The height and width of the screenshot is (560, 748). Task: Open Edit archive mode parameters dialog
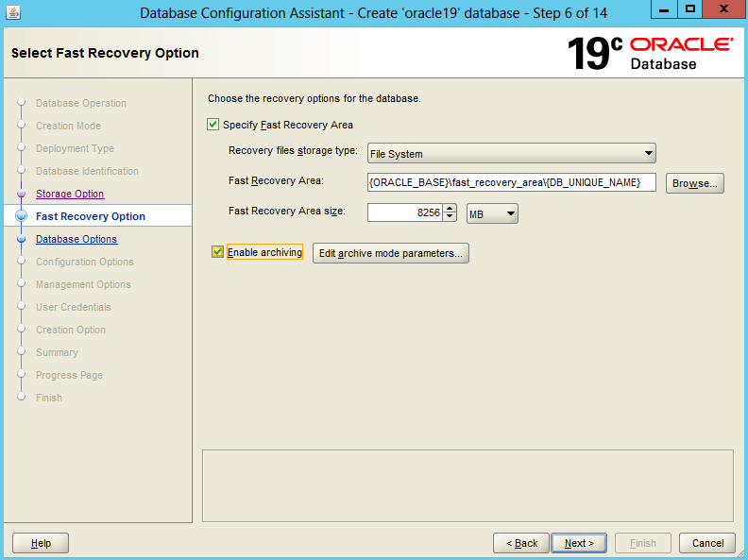(391, 253)
